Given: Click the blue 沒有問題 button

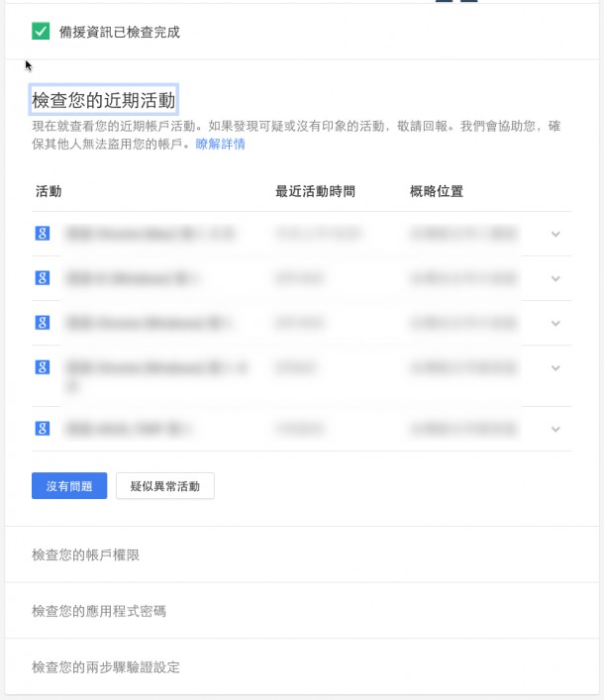Looking at the screenshot, I should [69, 486].
